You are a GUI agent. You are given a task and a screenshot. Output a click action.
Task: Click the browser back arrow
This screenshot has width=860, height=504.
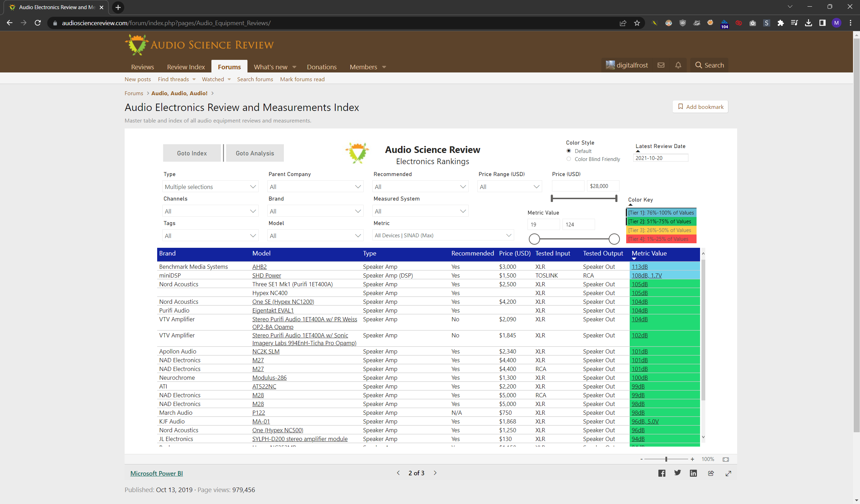(x=9, y=23)
